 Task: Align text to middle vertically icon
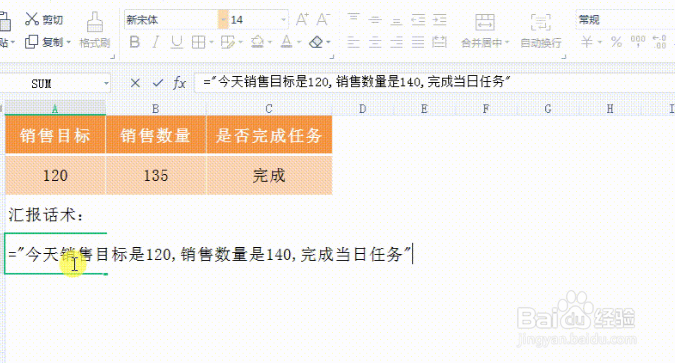[375, 19]
